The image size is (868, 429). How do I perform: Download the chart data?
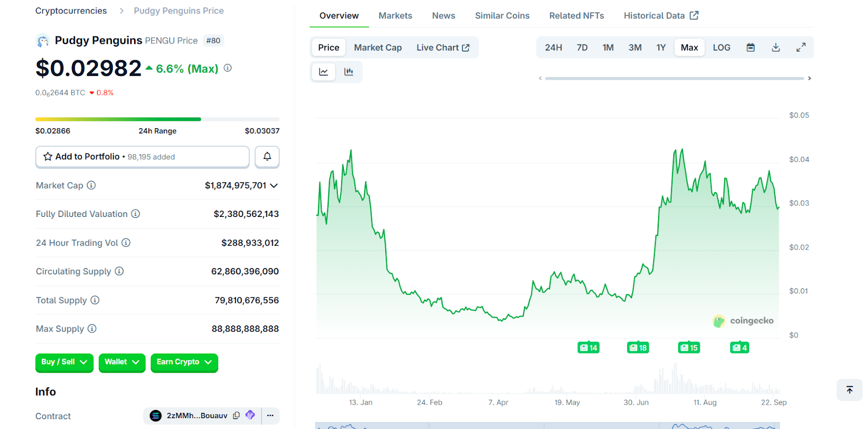[776, 48]
